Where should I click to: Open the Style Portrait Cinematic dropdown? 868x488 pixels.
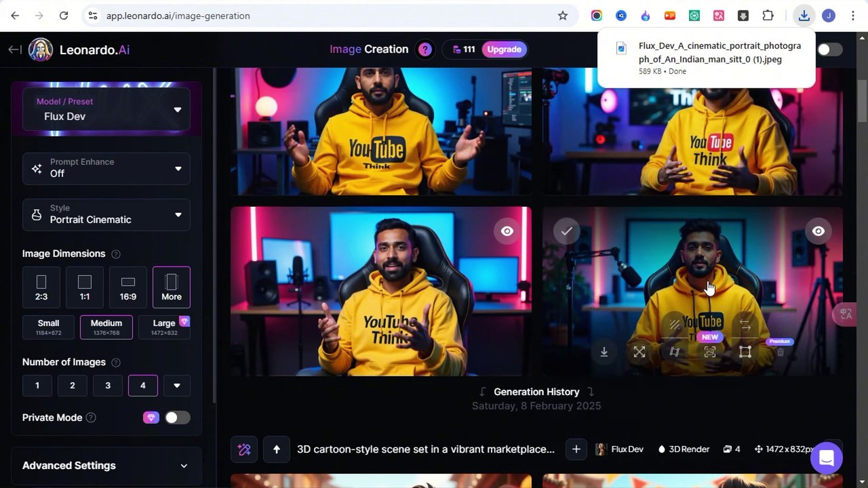[x=106, y=214]
